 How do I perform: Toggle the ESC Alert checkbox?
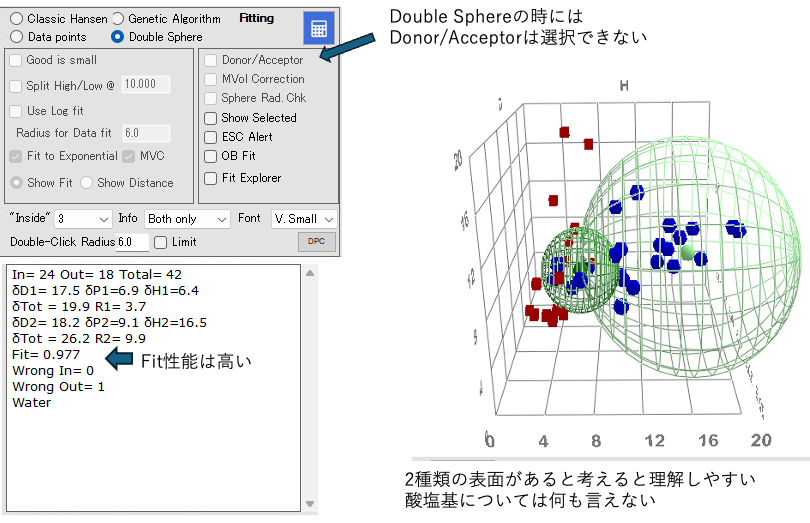point(211,137)
